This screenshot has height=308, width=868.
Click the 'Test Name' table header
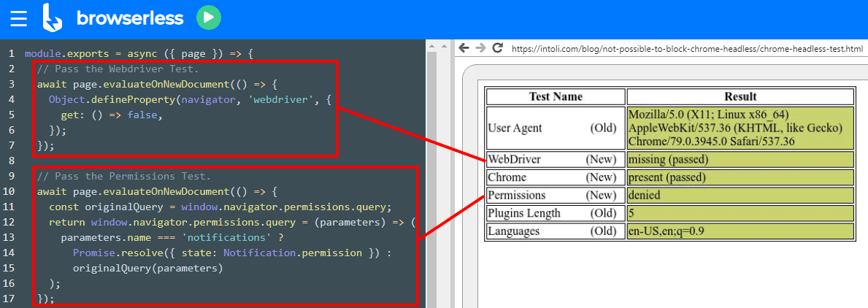[x=556, y=97]
